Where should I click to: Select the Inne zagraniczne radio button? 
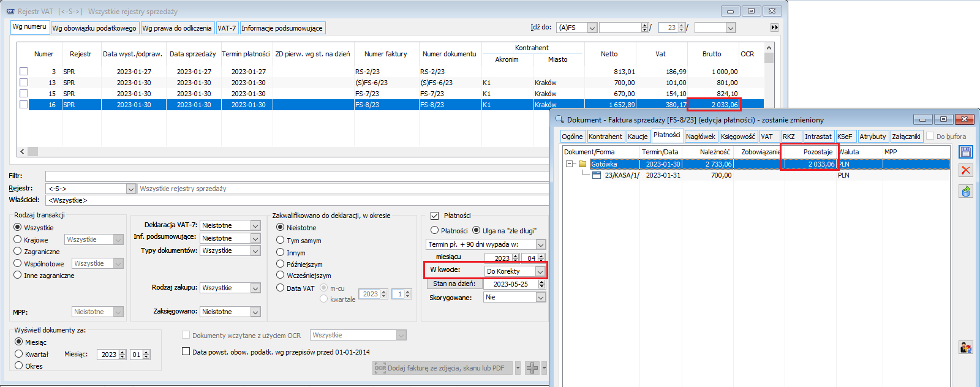(18, 275)
